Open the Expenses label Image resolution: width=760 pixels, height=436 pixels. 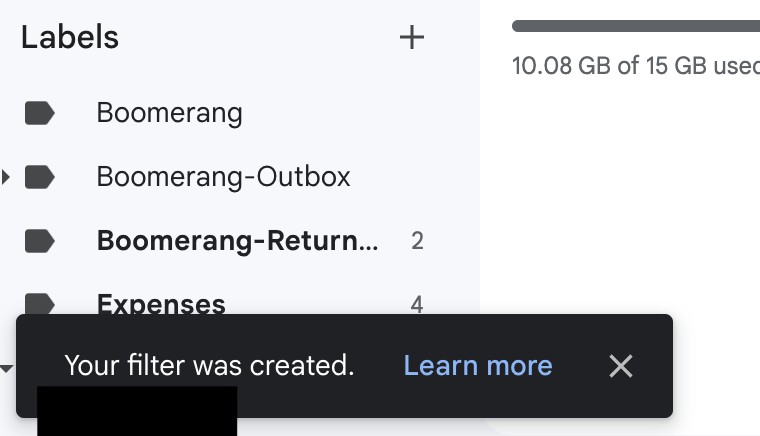coord(161,304)
